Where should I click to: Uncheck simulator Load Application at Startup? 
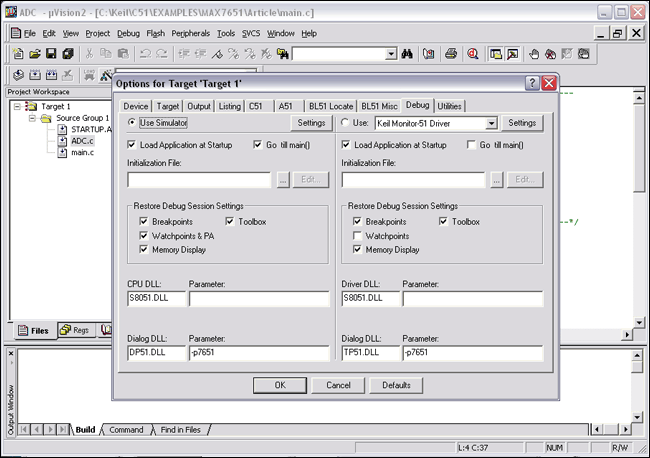click(131, 145)
